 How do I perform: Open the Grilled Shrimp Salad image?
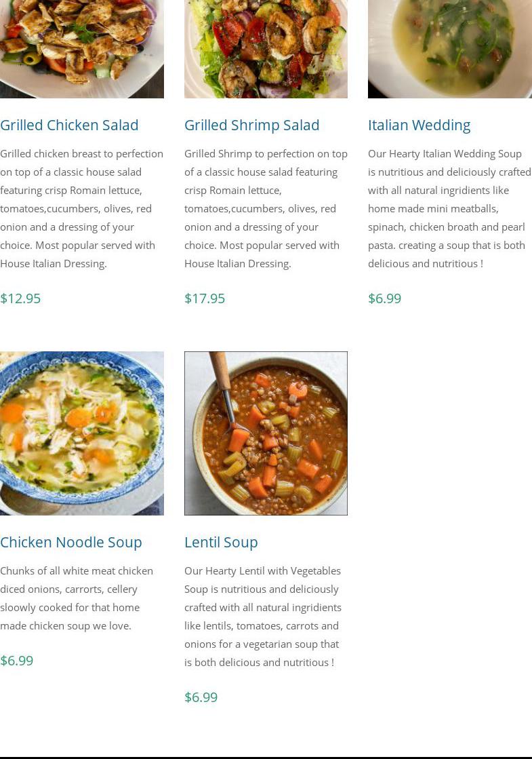266,47
